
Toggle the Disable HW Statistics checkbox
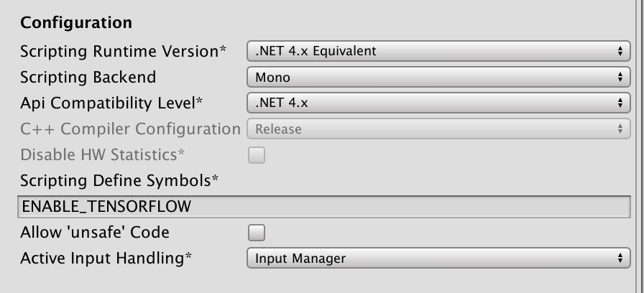257,155
